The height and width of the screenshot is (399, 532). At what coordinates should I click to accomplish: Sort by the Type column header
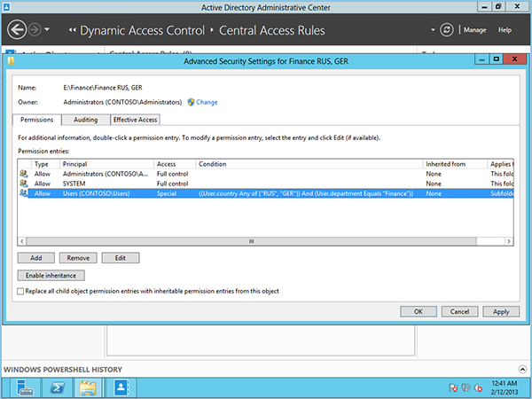(45, 164)
